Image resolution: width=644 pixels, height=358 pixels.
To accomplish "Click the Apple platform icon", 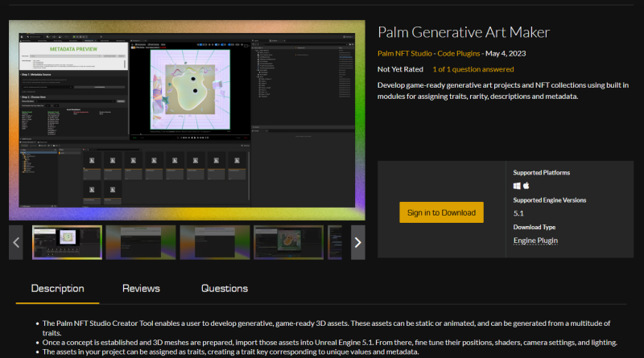I will click(526, 186).
